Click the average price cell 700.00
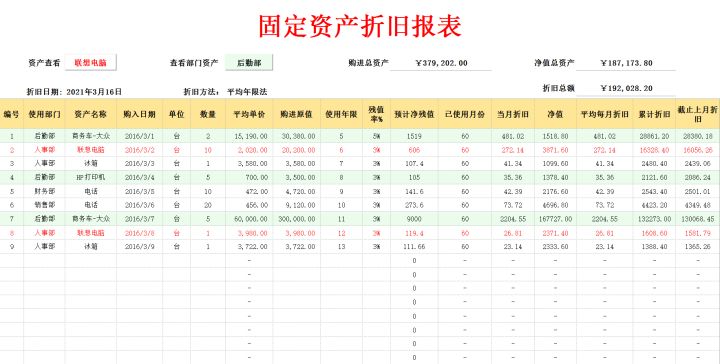 click(249, 177)
